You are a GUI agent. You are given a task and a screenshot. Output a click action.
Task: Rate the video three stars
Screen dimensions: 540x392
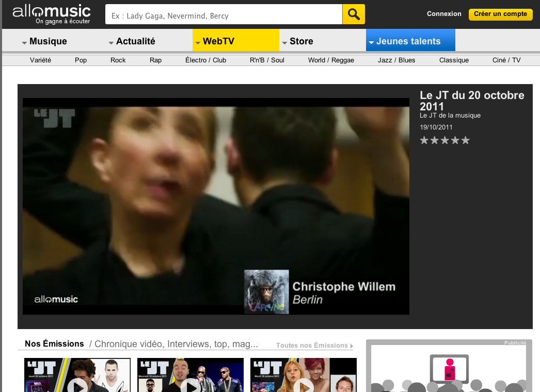click(445, 140)
